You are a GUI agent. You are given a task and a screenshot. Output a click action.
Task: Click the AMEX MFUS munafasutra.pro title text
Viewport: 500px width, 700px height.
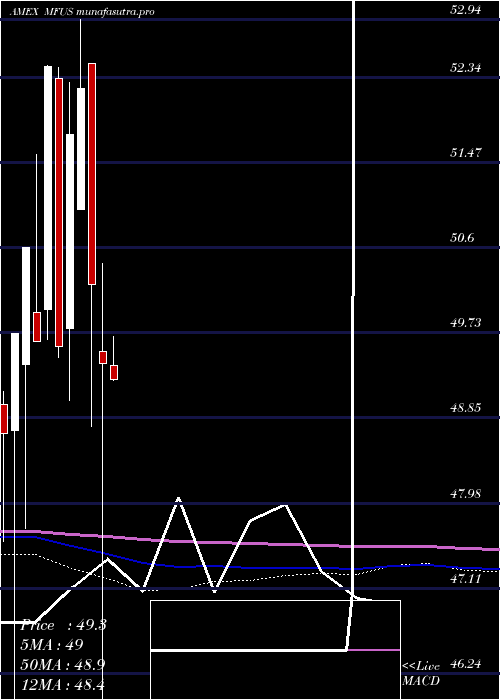click(x=82, y=12)
